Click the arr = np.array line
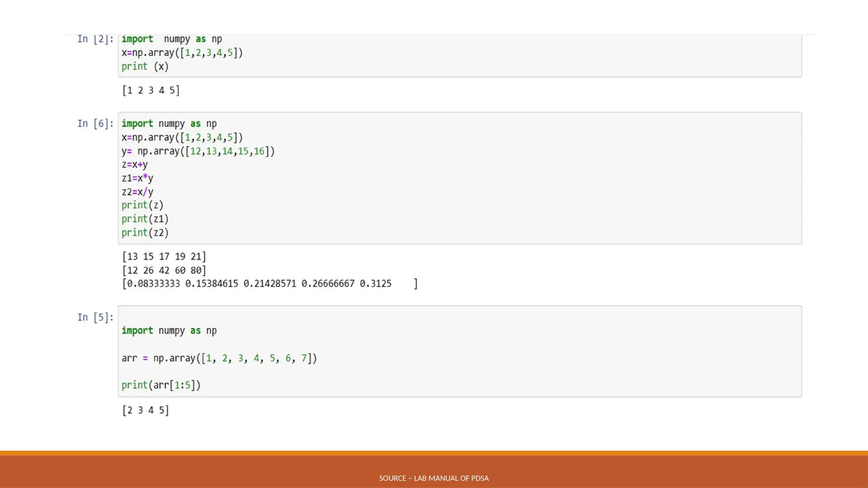This screenshot has height=488, width=868. (x=219, y=358)
